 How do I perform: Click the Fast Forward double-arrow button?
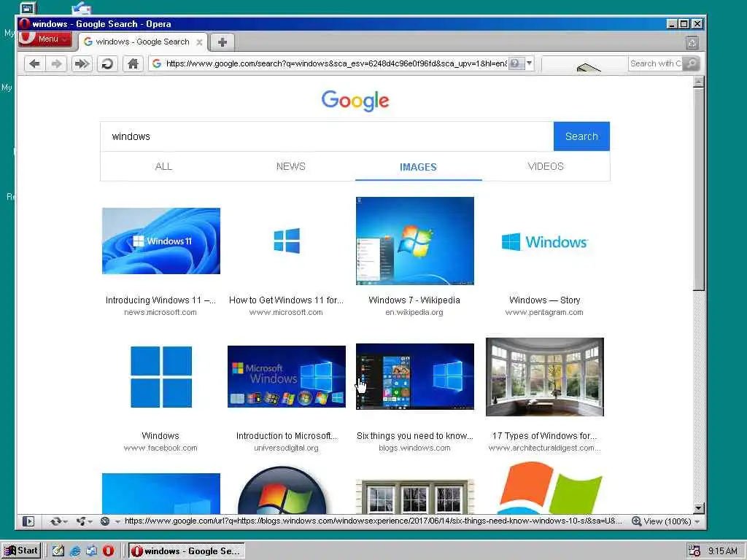click(82, 63)
